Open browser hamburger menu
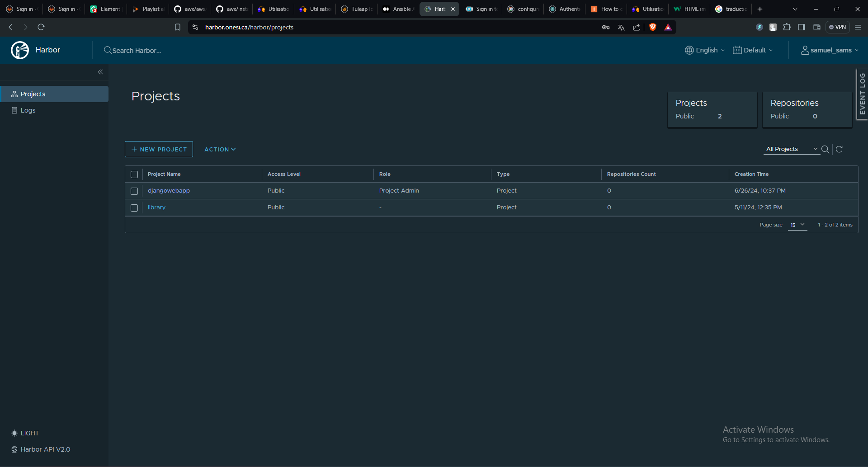 click(858, 27)
